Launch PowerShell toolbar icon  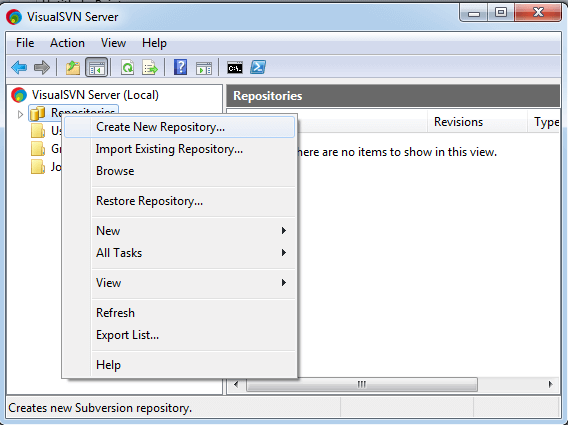click(x=258, y=67)
